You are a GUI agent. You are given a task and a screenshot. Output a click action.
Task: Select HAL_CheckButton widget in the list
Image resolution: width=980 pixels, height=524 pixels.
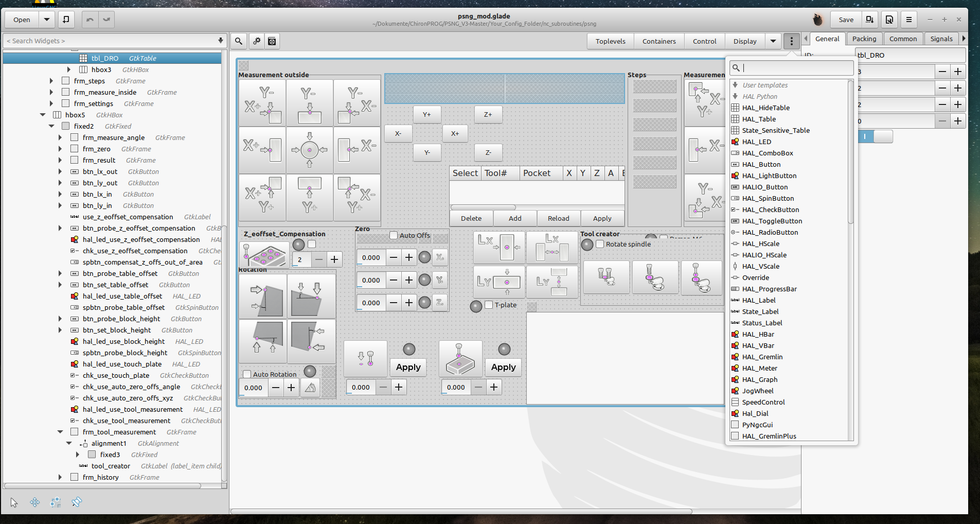pyautogui.click(x=770, y=209)
